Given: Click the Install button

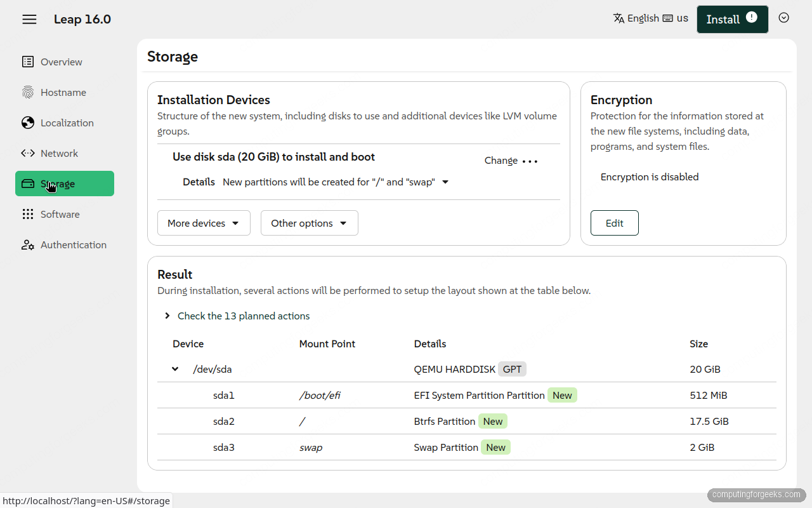Looking at the screenshot, I should tap(733, 19).
